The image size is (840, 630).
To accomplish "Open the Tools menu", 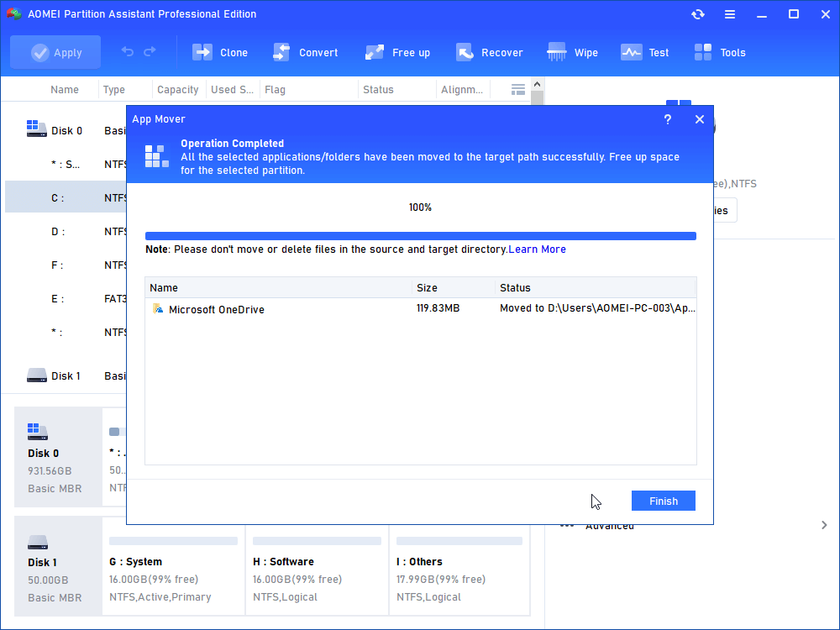I will 720,52.
